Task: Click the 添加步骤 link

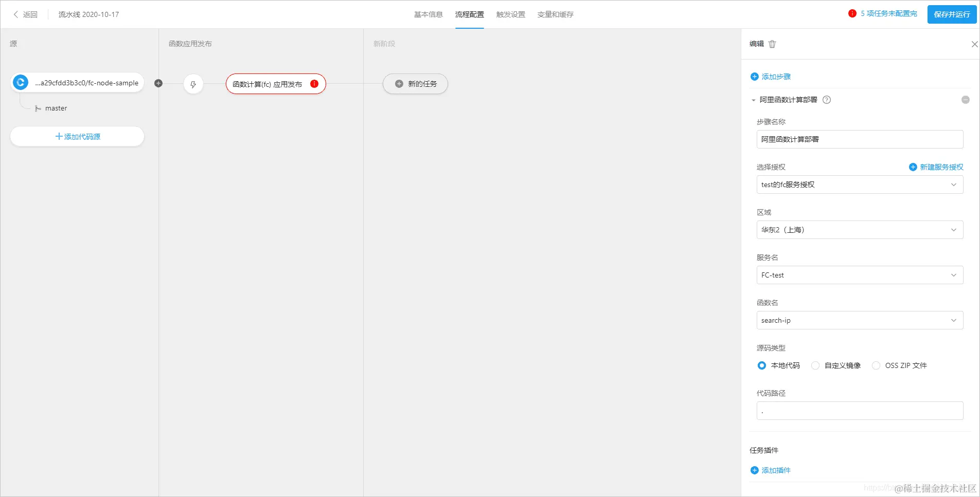Action: coord(776,77)
